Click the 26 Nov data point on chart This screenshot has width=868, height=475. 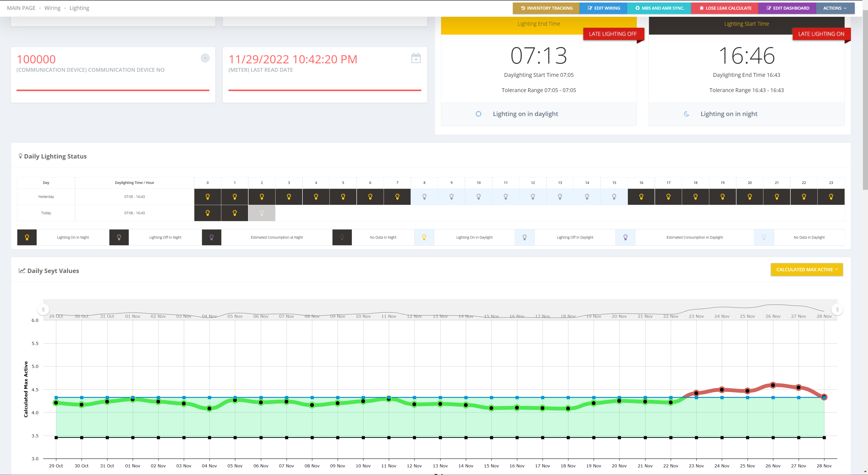[773, 385]
